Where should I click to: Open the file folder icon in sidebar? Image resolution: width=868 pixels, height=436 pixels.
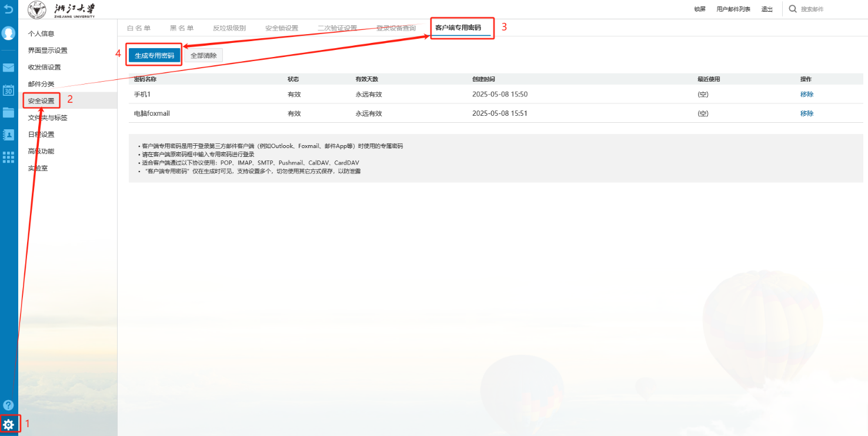9,113
